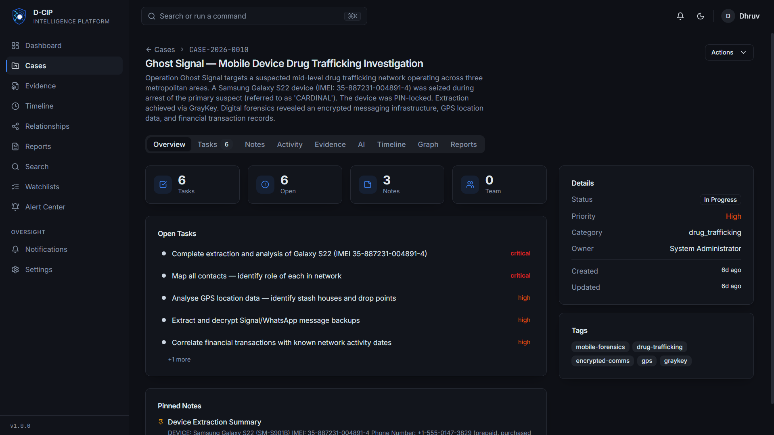The height and width of the screenshot is (435, 774).
Task: Open task Map all contacts
Action: (346, 276)
